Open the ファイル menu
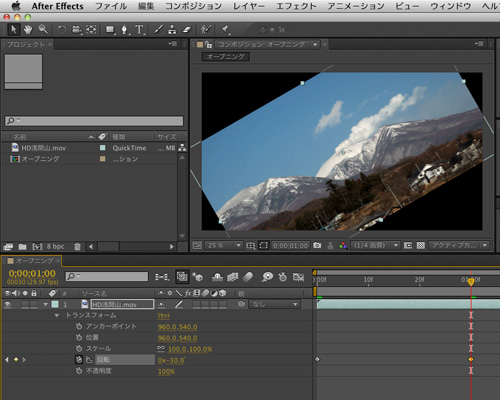 tap(111, 6)
